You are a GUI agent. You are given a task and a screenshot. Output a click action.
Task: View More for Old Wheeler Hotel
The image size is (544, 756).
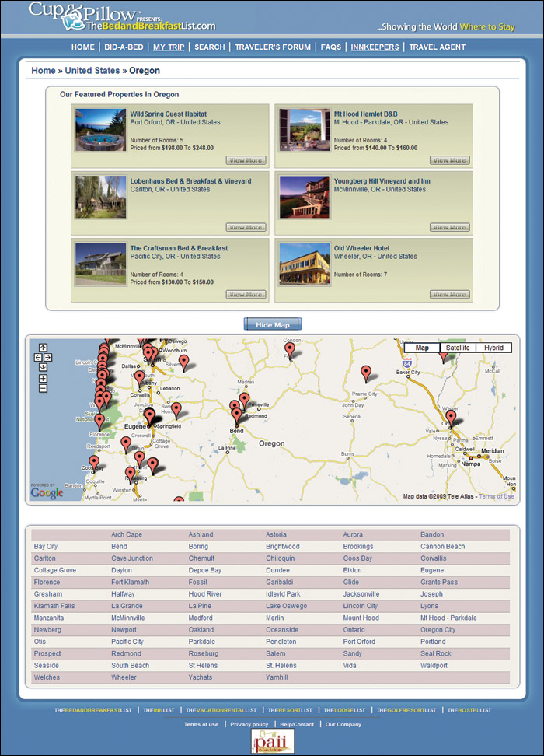[449, 295]
